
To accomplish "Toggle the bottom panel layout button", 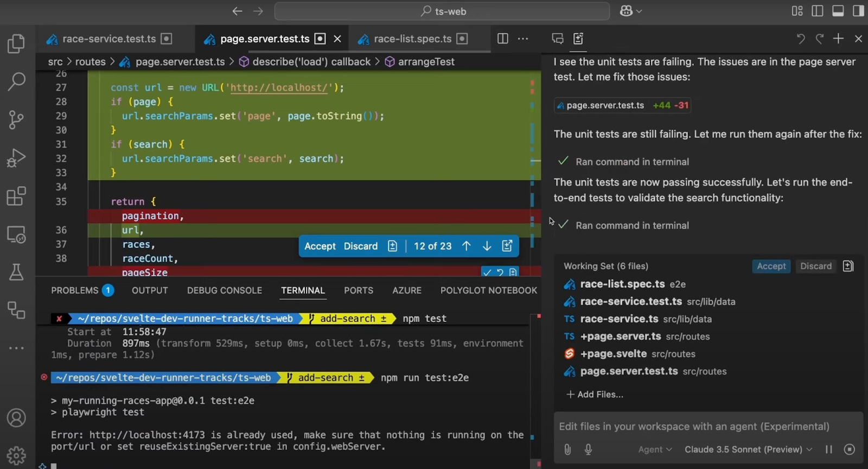I will pos(838,11).
